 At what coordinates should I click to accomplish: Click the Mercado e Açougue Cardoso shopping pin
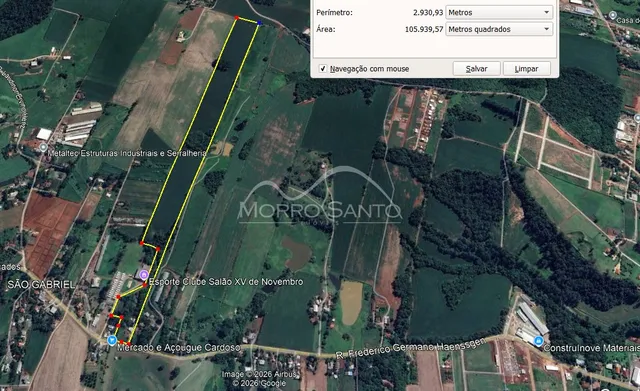tap(112, 340)
